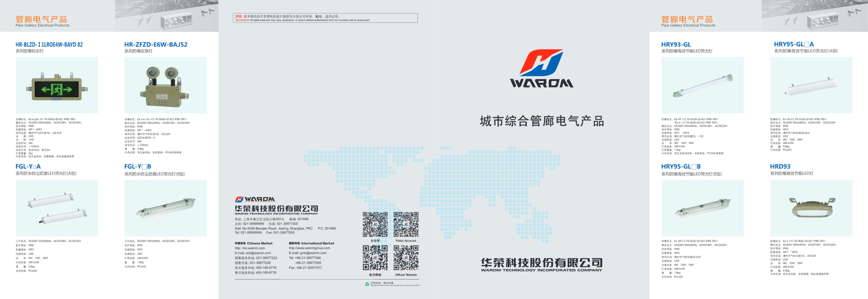Select the HRY93-GL LED lamp image
The image size is (868, 299).
[x=702, y=85]
